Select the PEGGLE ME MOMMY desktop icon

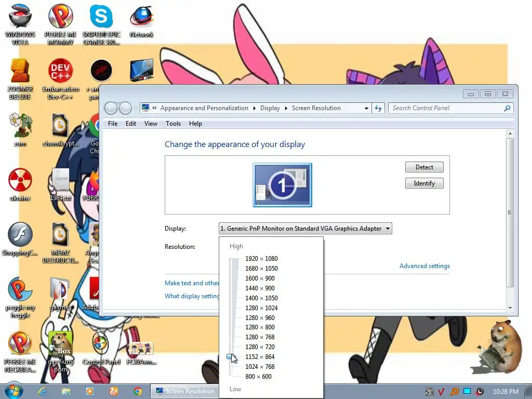tap(60, 24)
